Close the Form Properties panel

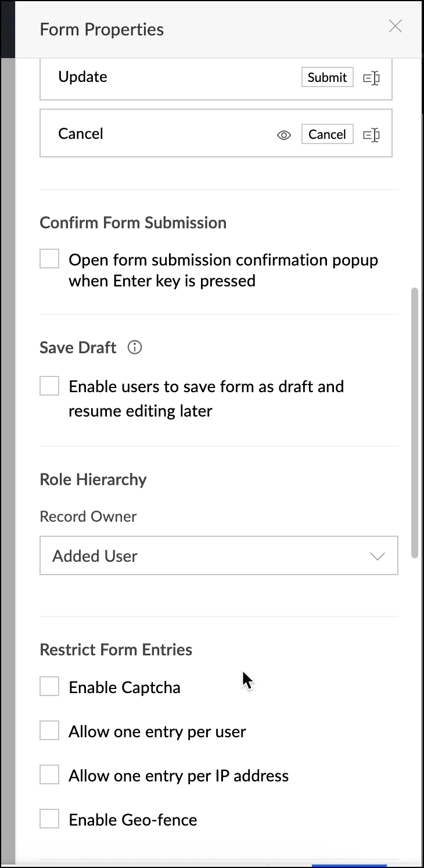click(x=395, y=27)
